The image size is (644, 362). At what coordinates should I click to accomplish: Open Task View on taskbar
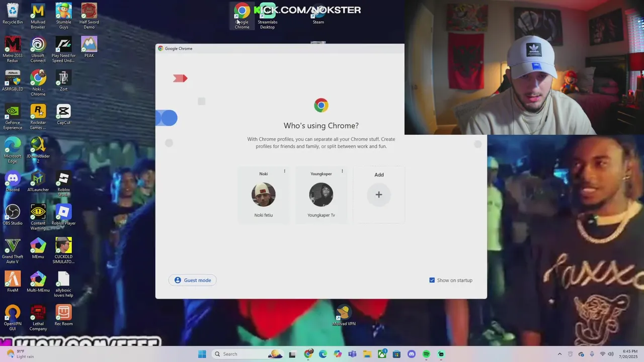pos(292,354)
